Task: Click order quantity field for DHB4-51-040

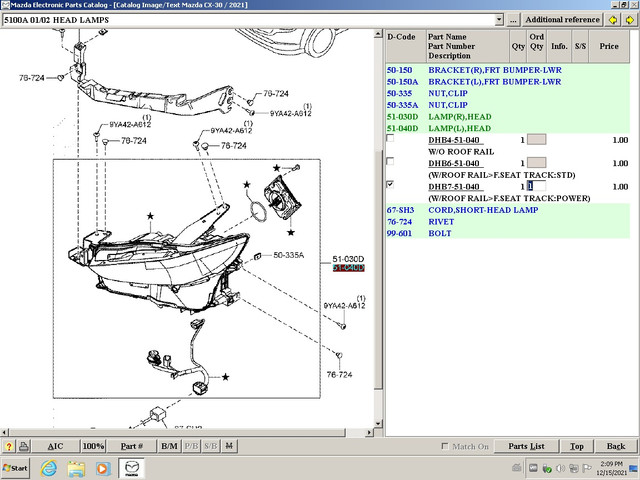Action: click(536, 140)
